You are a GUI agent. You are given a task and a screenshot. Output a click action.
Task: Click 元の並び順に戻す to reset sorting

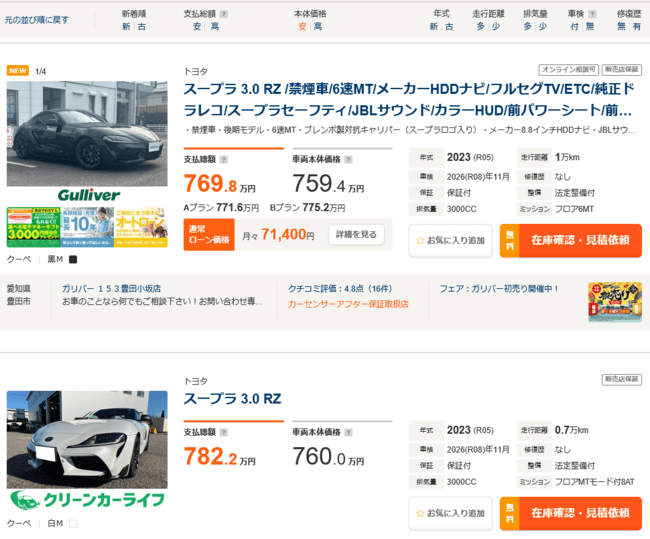[37, 20]
